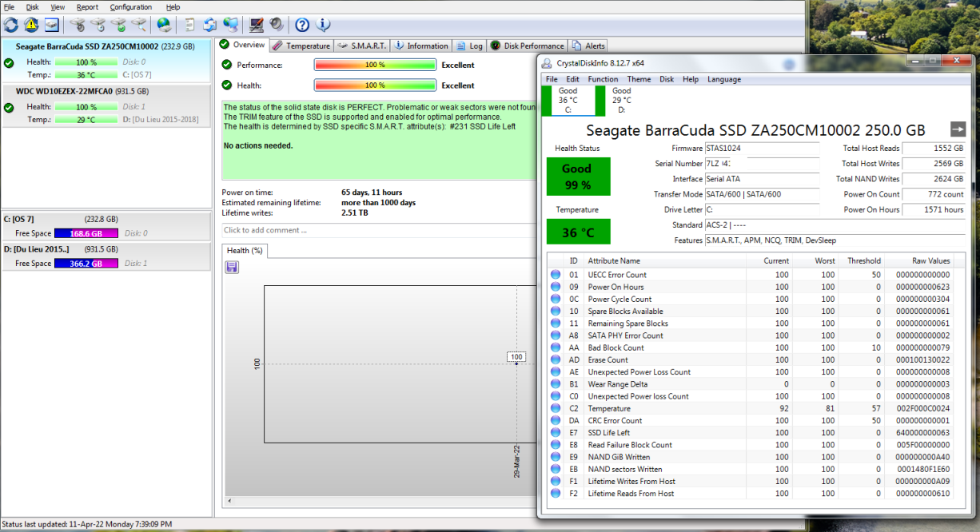Click the globe toolbar icon
This screenshot has width=980, height=532.
tap(164, 25)
